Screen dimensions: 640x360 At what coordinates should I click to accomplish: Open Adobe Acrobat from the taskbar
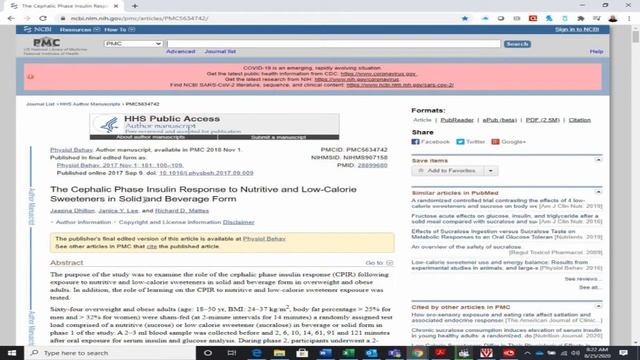(x=440, y=353)
